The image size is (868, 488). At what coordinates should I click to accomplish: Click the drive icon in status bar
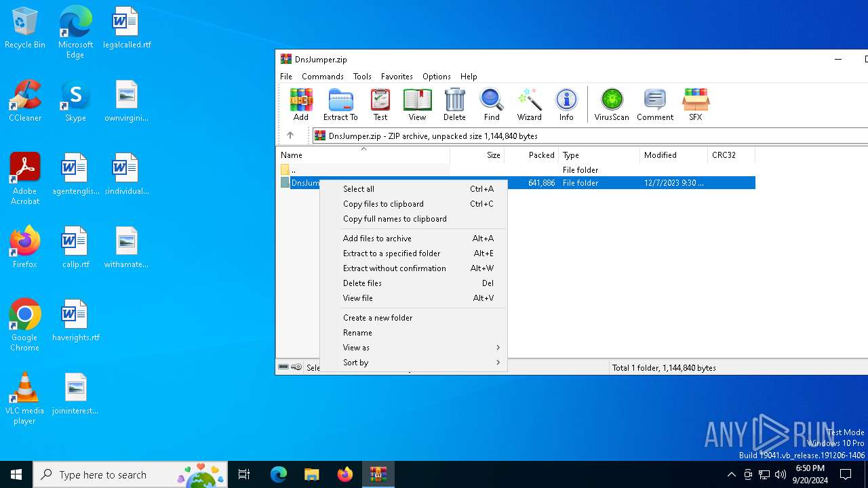click(283, 367)
